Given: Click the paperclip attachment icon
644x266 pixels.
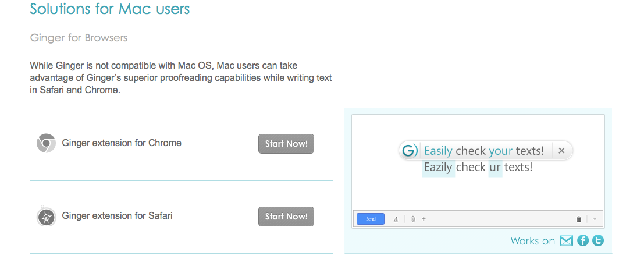Looking at the screenshot, I should point(412,219).
